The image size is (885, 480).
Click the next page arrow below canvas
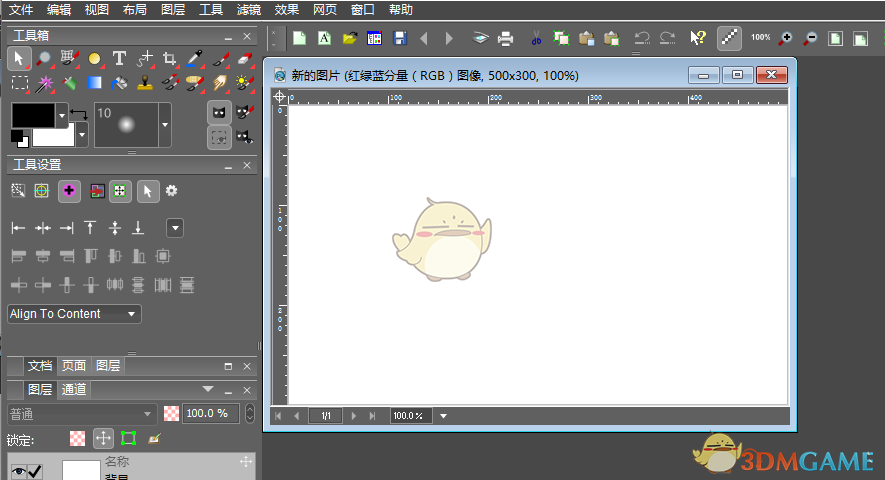click(353, 416)
